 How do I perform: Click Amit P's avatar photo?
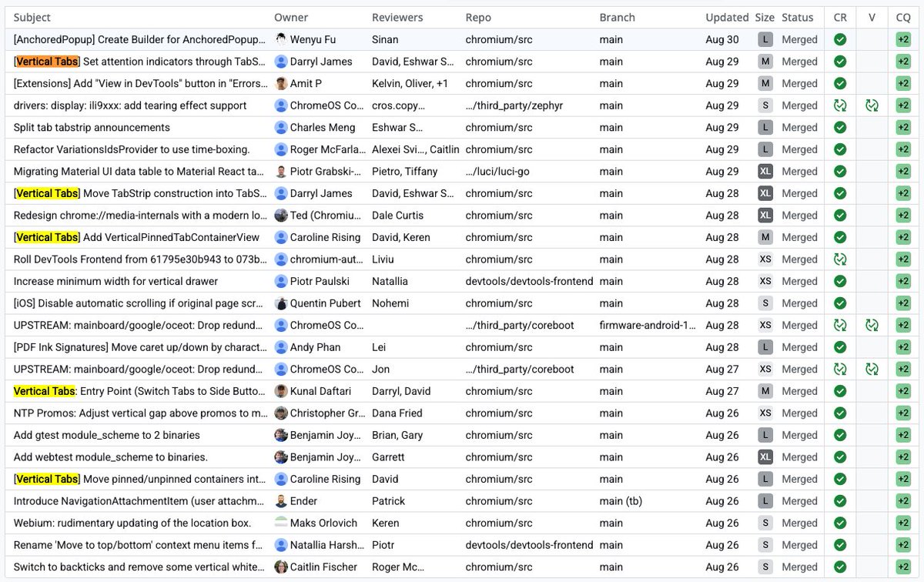pos(281,83)
